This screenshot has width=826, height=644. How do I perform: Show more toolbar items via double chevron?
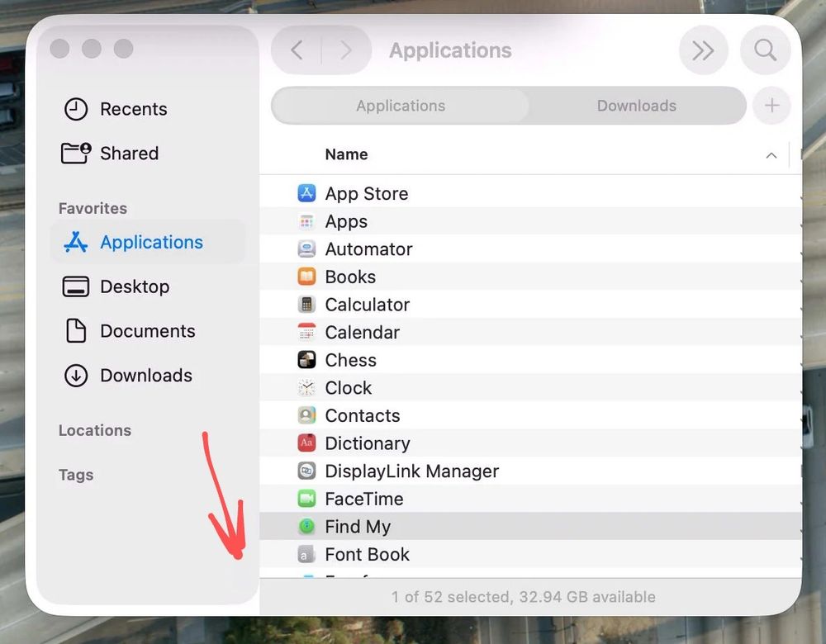coord(703,50)
